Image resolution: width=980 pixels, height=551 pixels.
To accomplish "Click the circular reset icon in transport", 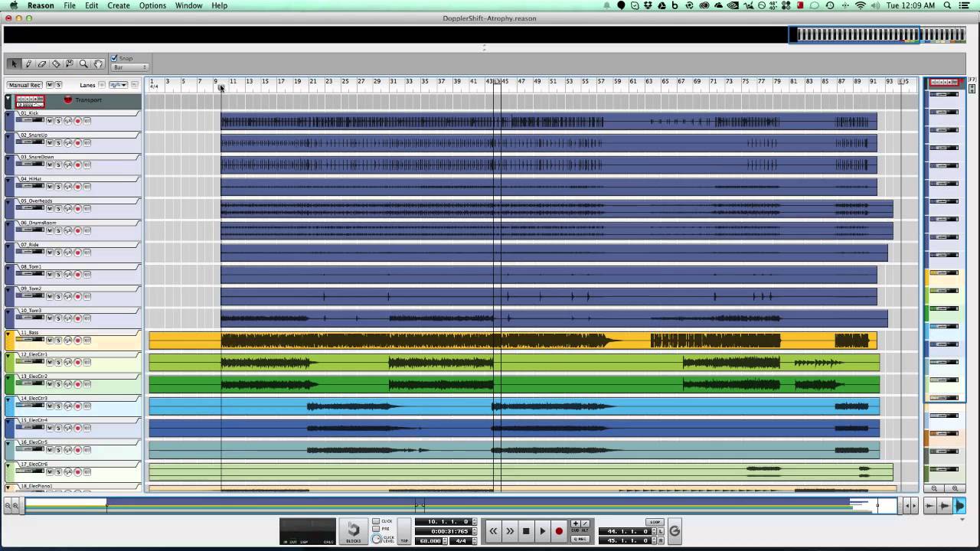I will pyautogui.click(x=675, y=530).
